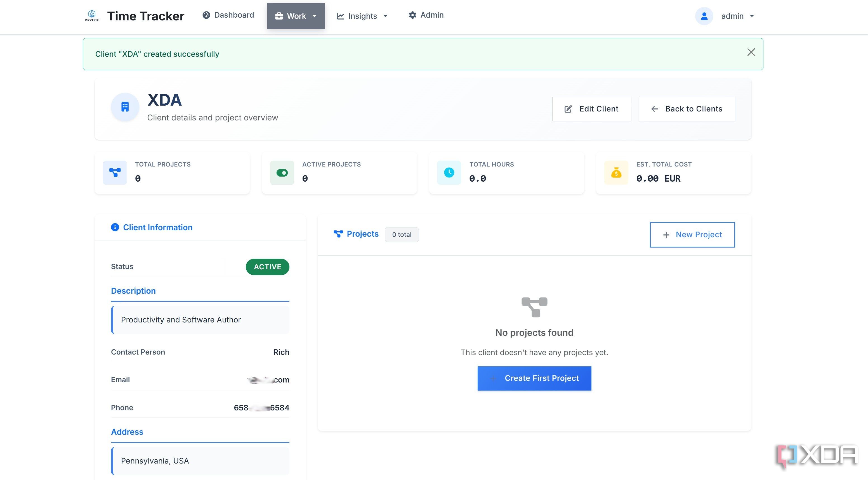Screen dimensions: 868x480
Task: Click Create First Project button
Action: click(534, 378)
